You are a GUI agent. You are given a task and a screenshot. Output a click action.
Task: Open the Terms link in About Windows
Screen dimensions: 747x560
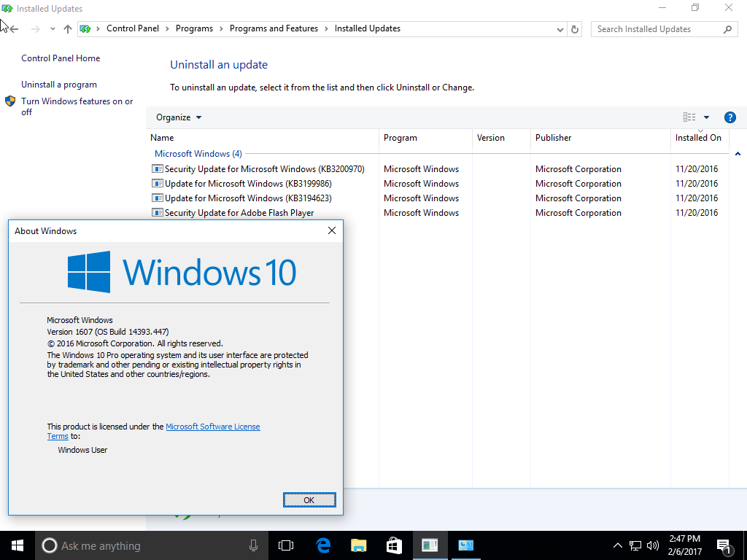(x=58, y=436)
